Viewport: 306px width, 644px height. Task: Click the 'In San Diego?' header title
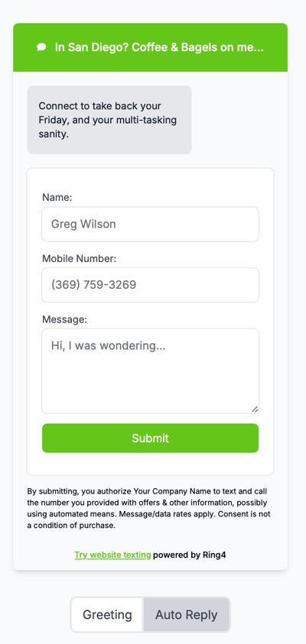[x=159, y=47]
